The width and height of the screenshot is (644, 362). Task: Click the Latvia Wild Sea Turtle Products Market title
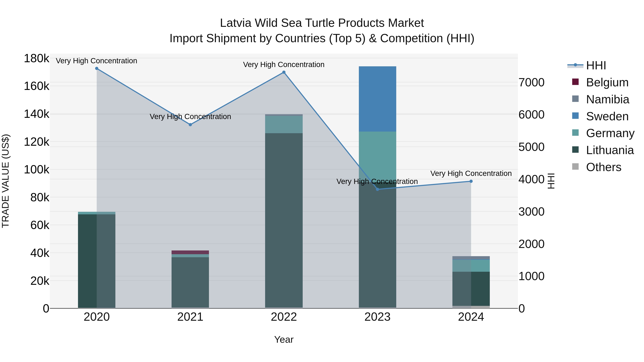pyautogui.click(x=322, y=23)
